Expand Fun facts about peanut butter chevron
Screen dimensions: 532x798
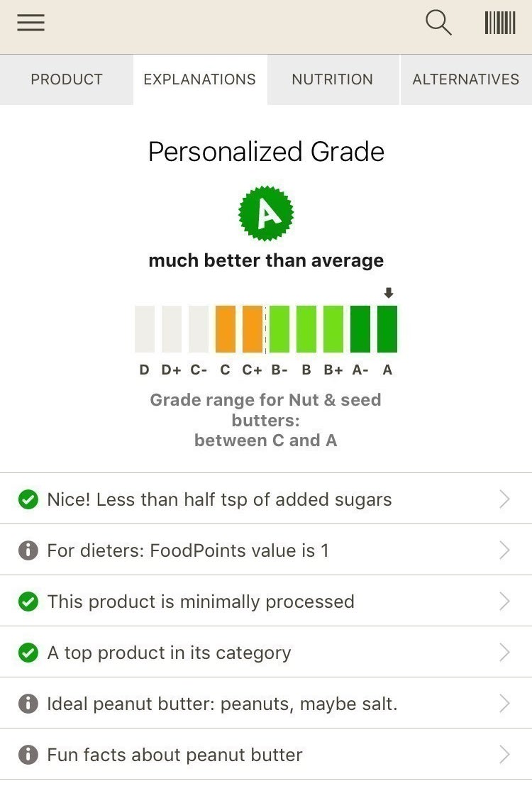(x=504, y=755)
